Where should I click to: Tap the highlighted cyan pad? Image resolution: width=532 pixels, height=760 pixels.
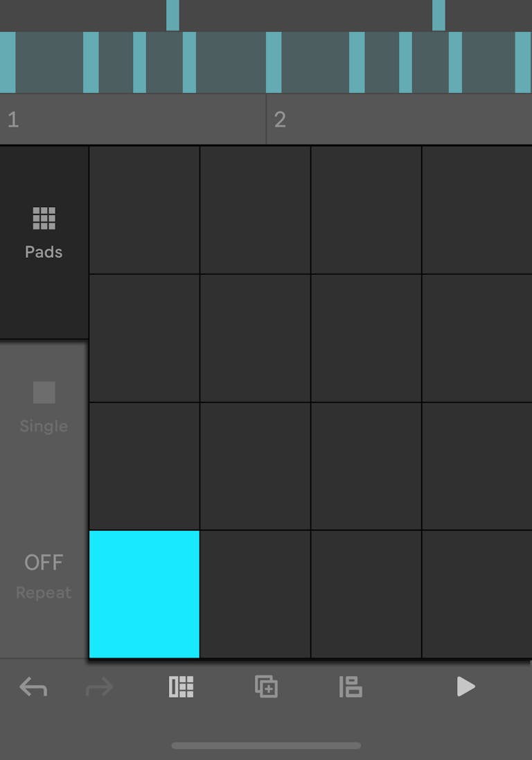point(143,594)
